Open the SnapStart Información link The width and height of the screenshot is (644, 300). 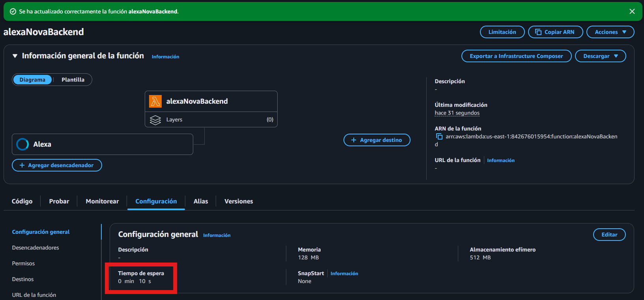pyautogui.click(x=344, y=274)
